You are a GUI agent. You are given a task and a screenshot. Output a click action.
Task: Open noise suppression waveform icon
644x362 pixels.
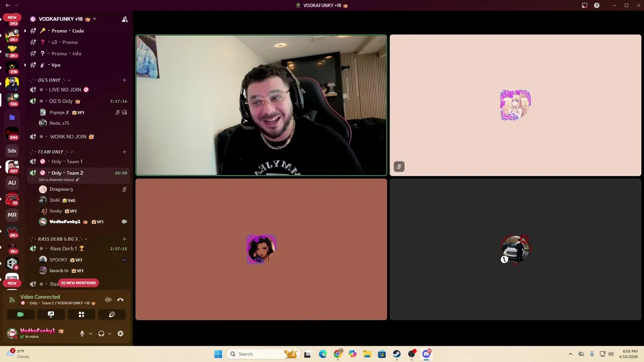[108, 300]
